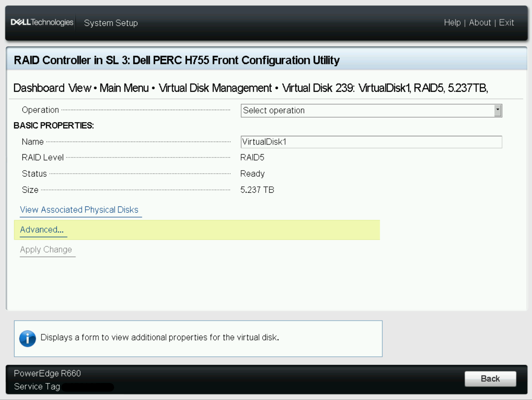
Task: Click the Dell Technologies logo
Action: coord(42,22)
